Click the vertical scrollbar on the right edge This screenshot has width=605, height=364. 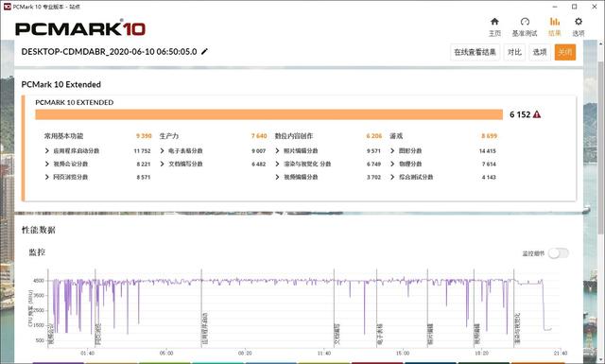click(x=601, y=147)
